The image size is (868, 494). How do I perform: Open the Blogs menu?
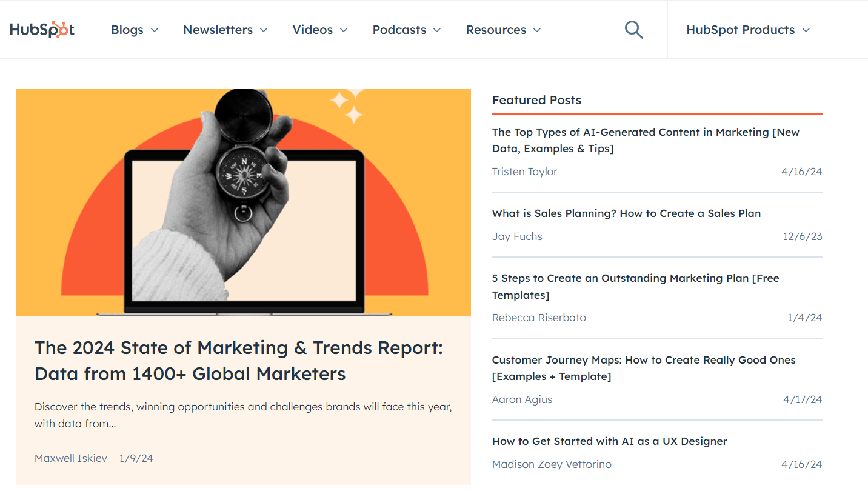(x=135, y=30)
